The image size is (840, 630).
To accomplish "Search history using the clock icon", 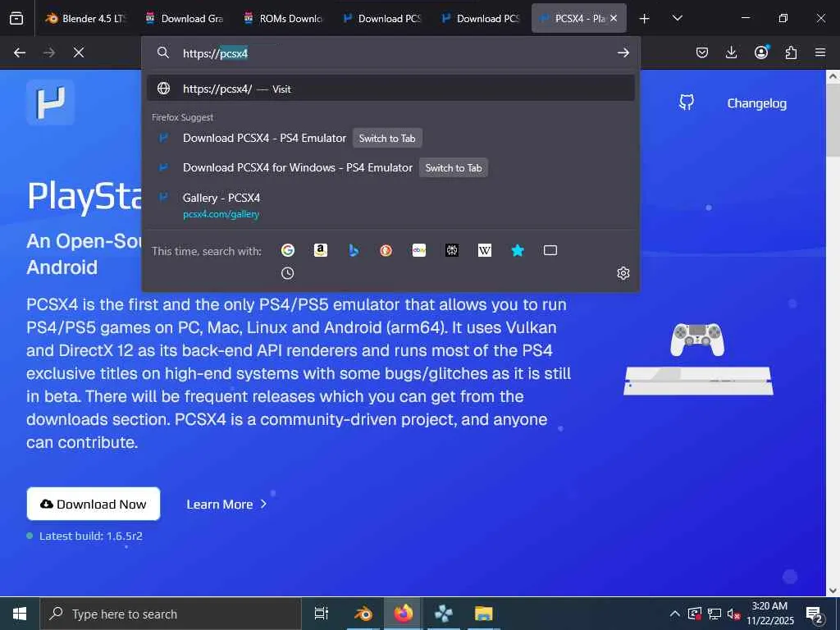I will [288, 273].
